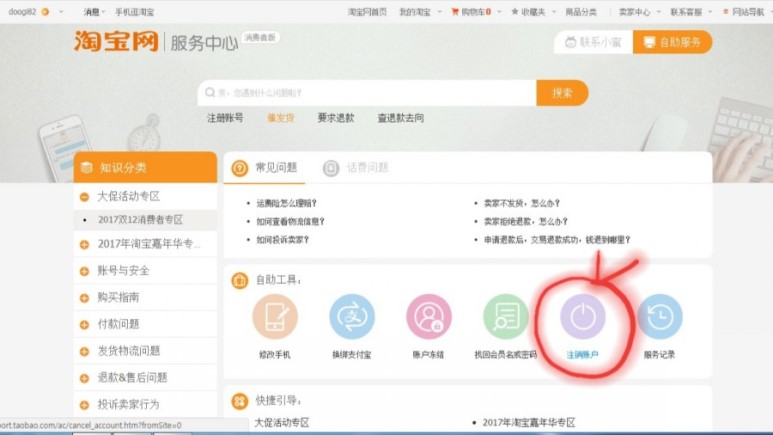Click the 查退款去向 quick link
773x435 pixels.
point(401,118)
